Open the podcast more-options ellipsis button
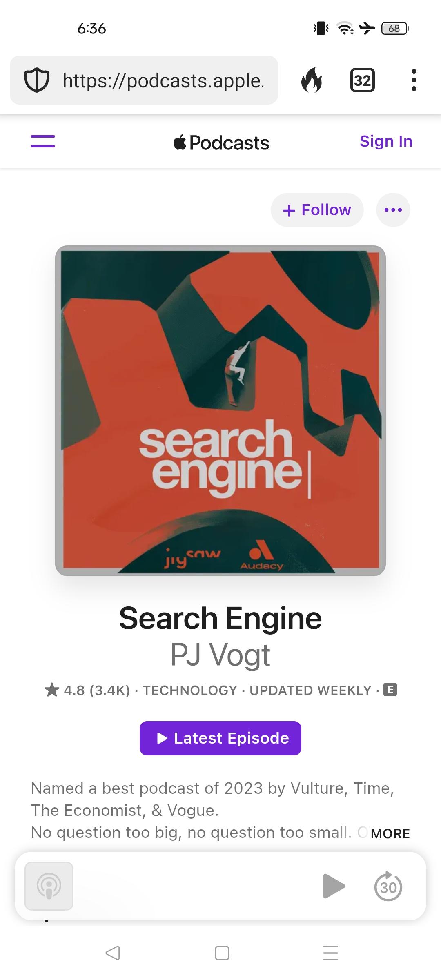Screen dimensions: 441x980 [x=393, y=210]
